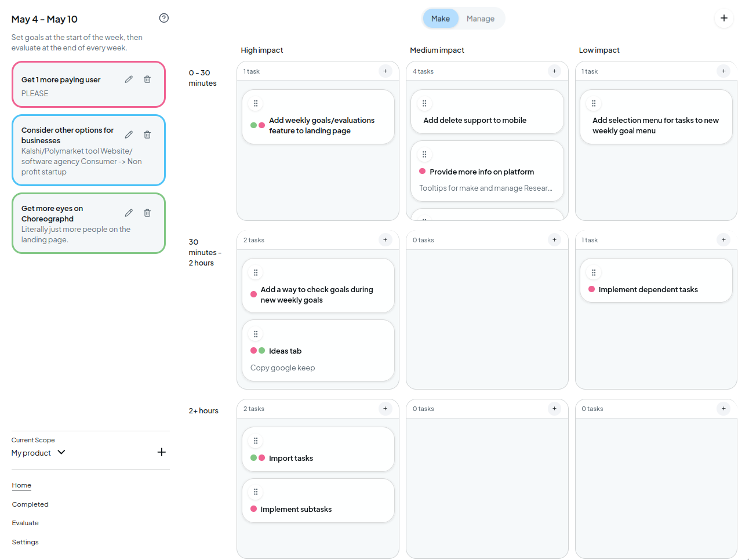
Task: Open the Settings page
Action: (26, 542)
